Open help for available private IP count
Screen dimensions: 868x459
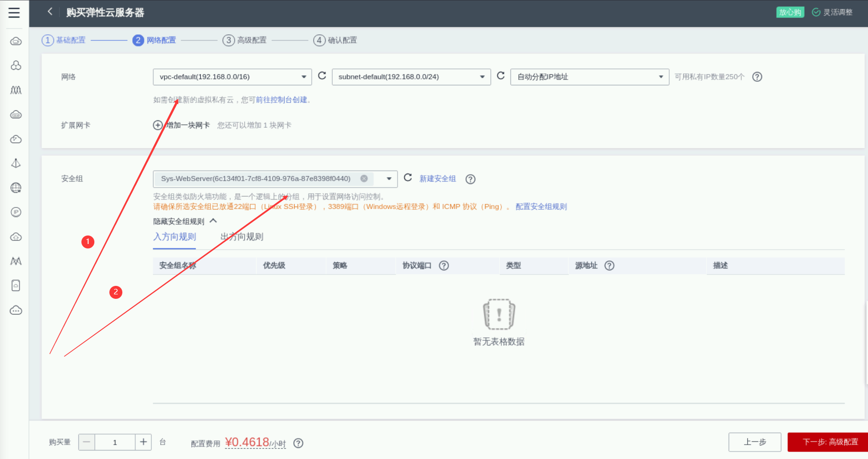(757, 77)
